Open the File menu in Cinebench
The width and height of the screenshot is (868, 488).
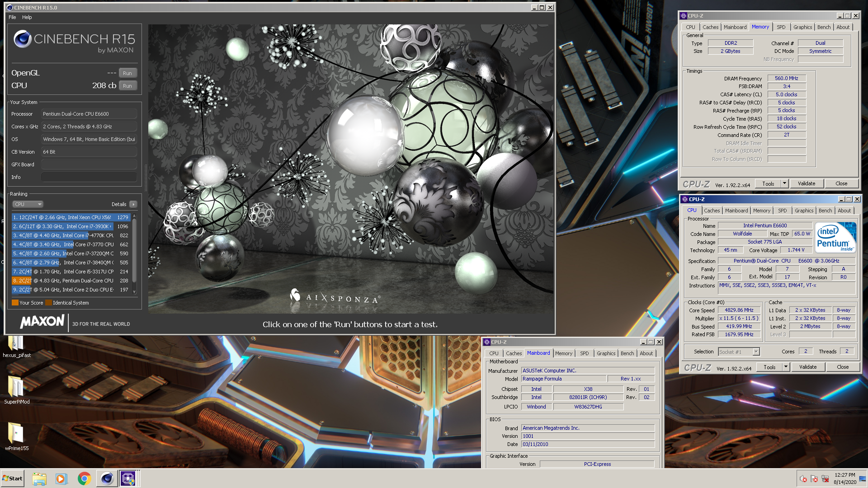12,17
